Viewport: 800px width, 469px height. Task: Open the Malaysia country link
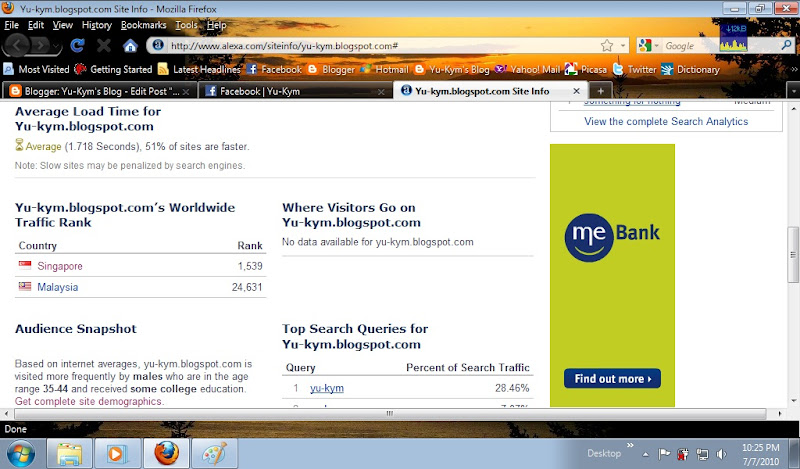click(58, 287)
